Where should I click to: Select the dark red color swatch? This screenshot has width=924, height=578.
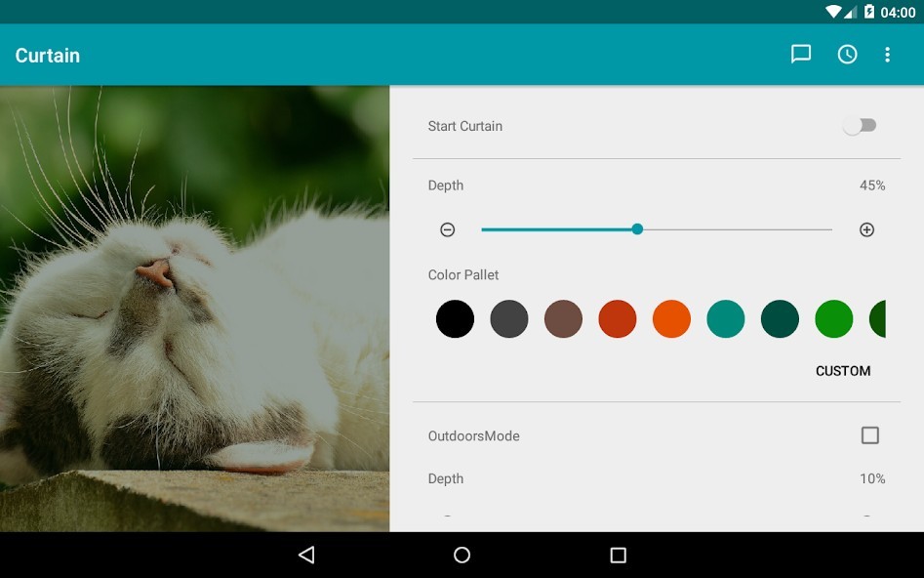[618, 318]
